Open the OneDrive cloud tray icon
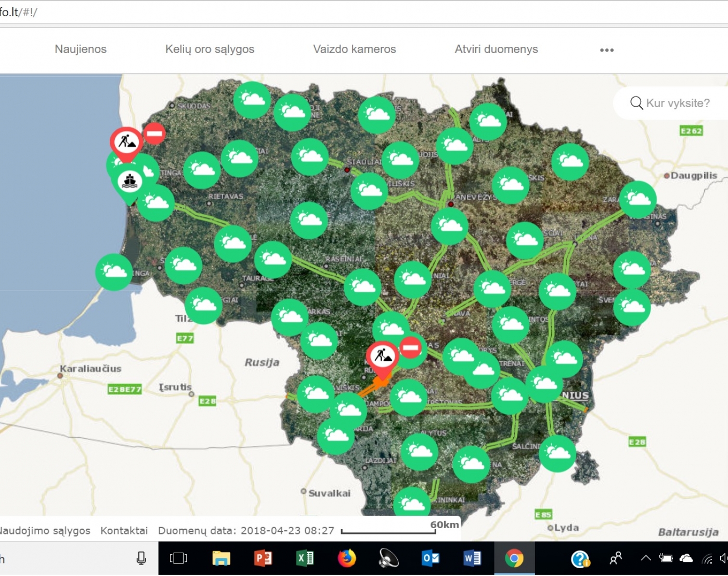 [x=686, y=559]
